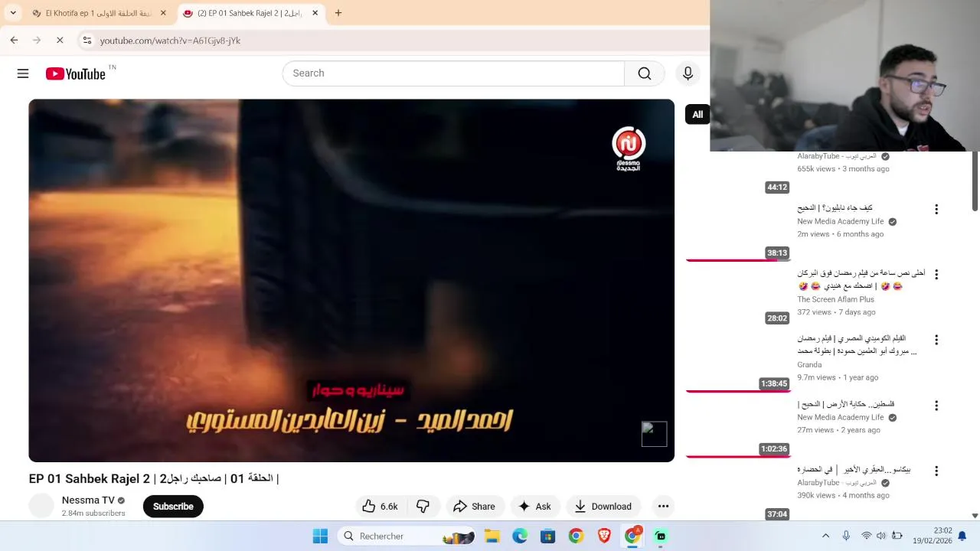Image resolution: width=980 pixels, height=551 pixels.
Task: Focus the YouTube search field
Action: tap(453, 73)
